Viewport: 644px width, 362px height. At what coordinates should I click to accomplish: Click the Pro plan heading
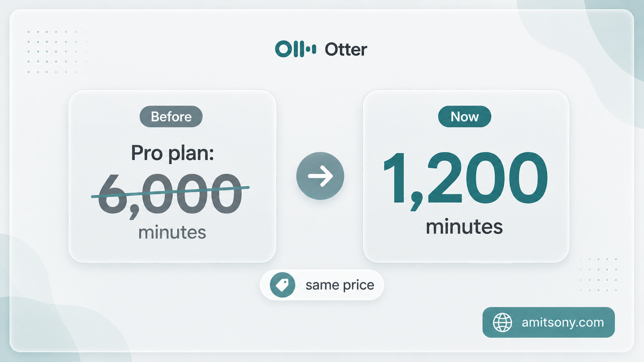point(172,153)
